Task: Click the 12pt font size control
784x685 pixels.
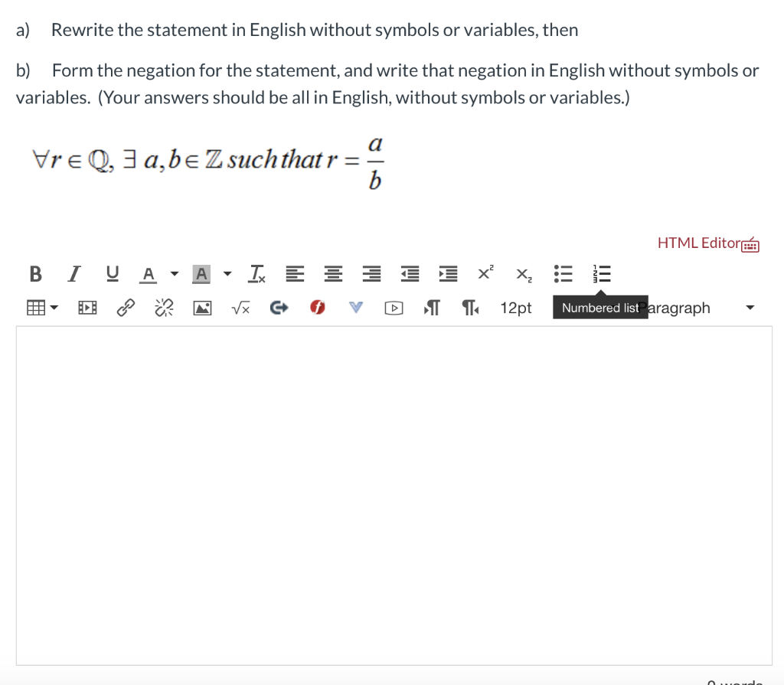Action: coord(515,307)
